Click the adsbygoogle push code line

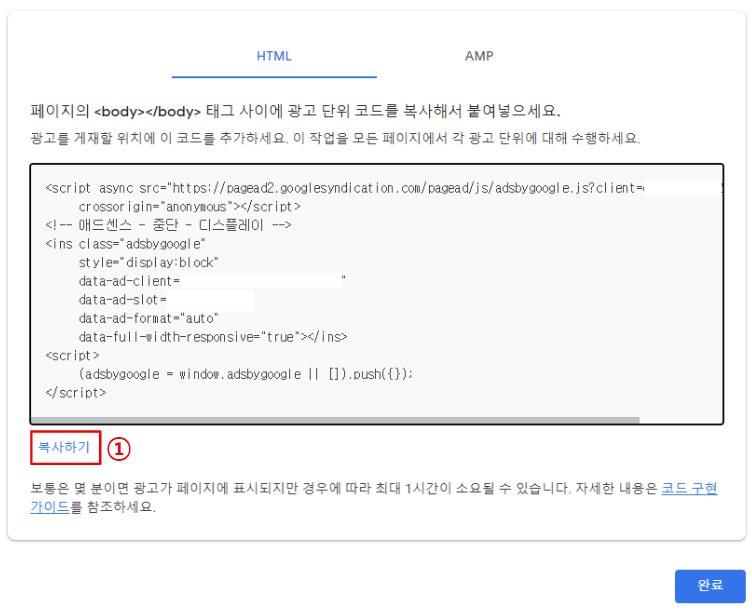(246, 374)
